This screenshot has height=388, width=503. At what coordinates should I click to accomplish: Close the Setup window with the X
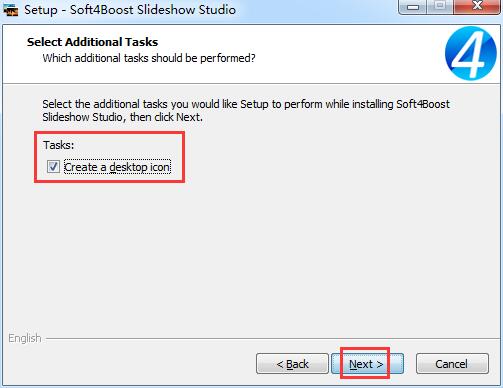click(x=477, y=6)
